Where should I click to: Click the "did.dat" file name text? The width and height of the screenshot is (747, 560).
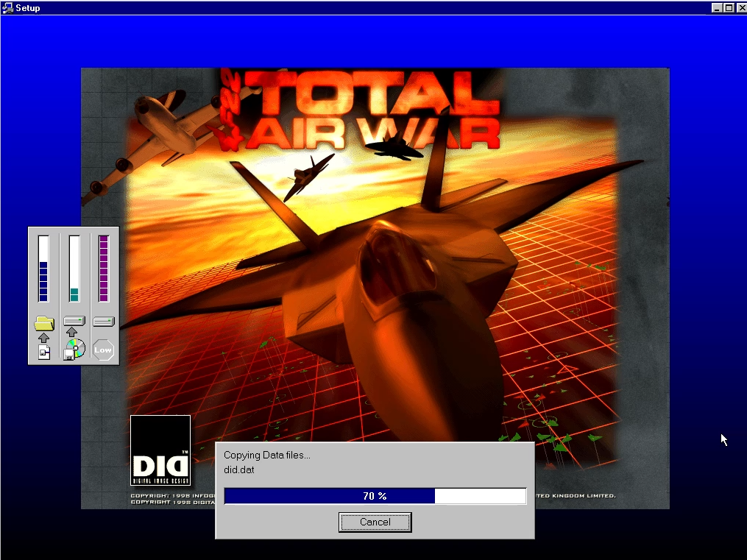point(238,470)
